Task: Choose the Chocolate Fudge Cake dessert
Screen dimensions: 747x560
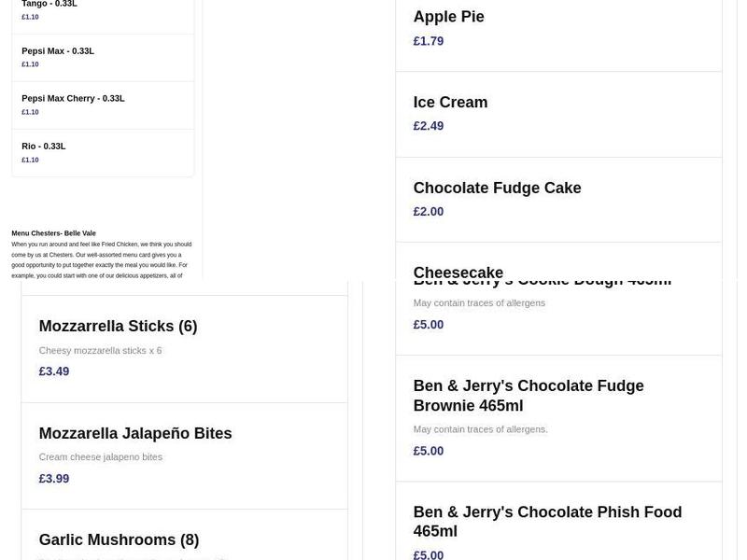Action: pos(498,187)
